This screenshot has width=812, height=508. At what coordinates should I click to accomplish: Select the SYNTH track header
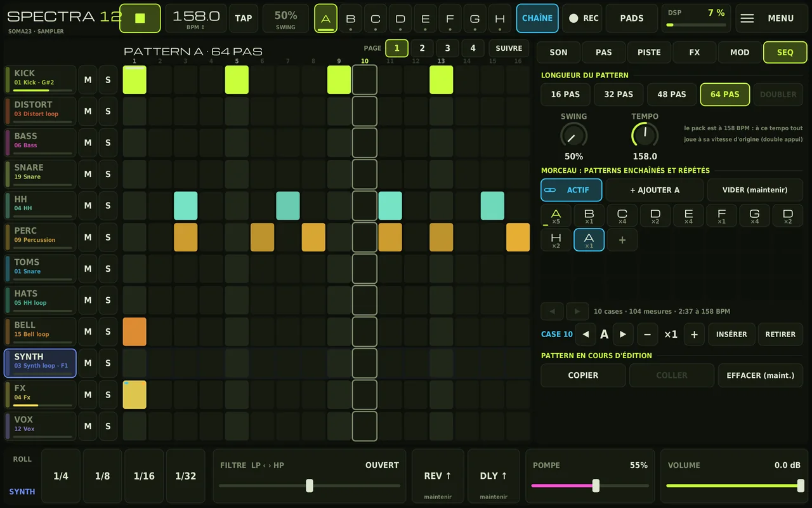pos(40,363)
